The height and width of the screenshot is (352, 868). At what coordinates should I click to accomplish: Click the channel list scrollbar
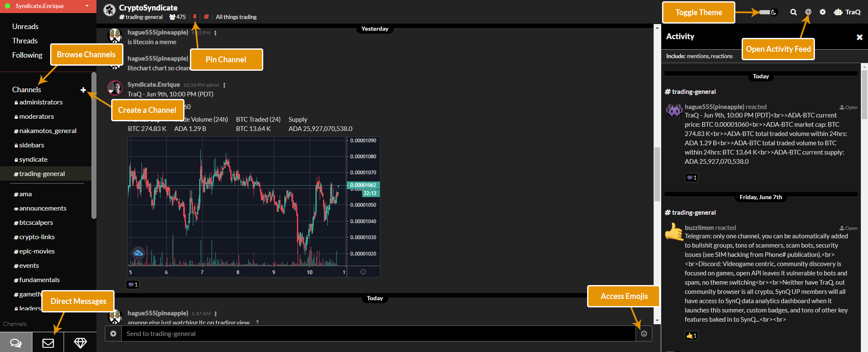(94, 145)
